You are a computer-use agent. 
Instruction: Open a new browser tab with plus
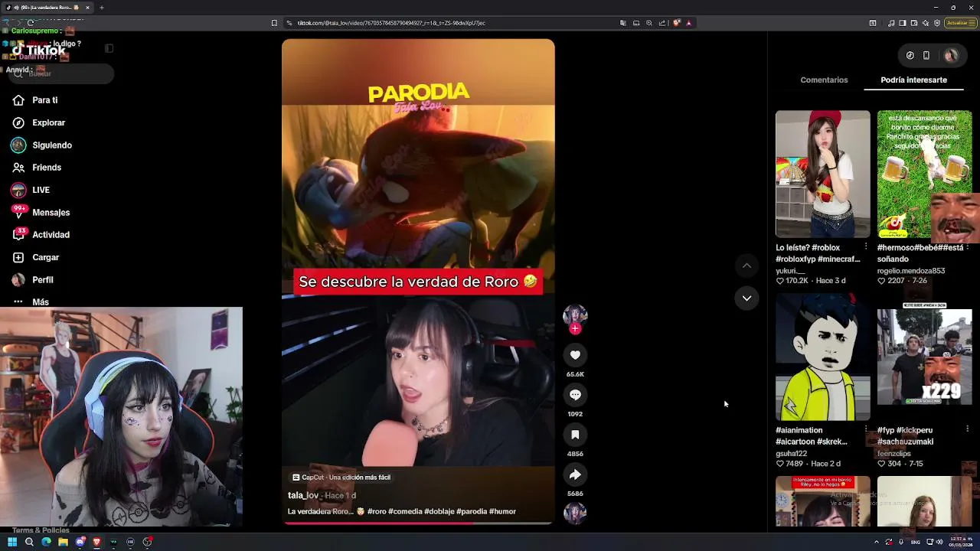[101, 8]
